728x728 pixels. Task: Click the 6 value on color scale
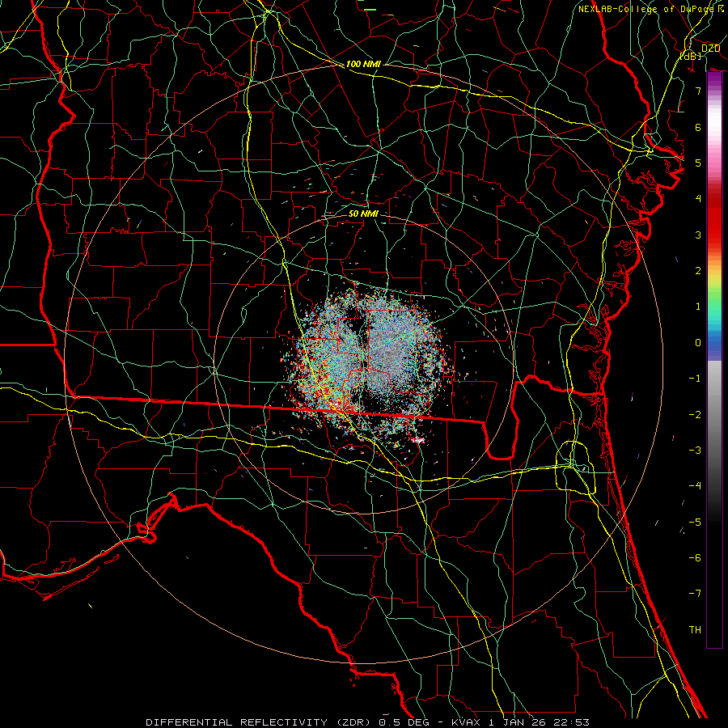coord(698,127)
